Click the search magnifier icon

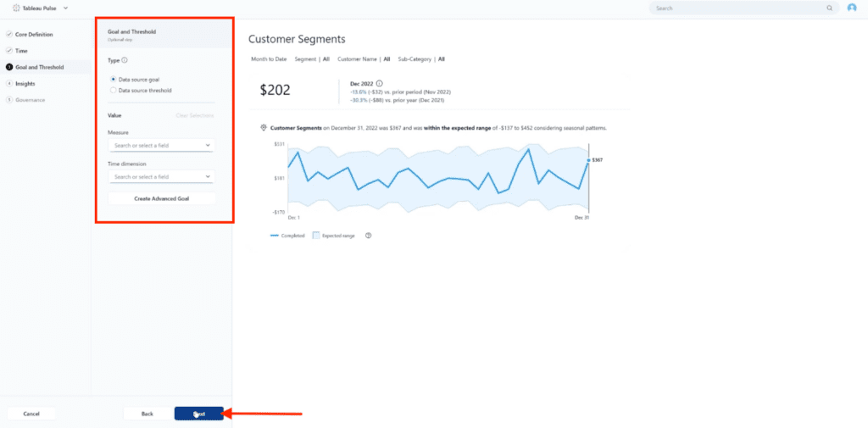(829, 8)
